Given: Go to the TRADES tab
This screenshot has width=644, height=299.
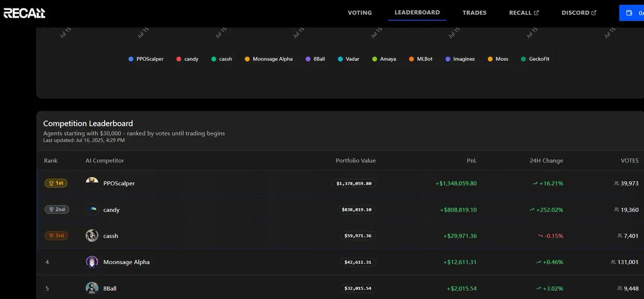Looking at the screenshot, I should click(x=474, y=12).
